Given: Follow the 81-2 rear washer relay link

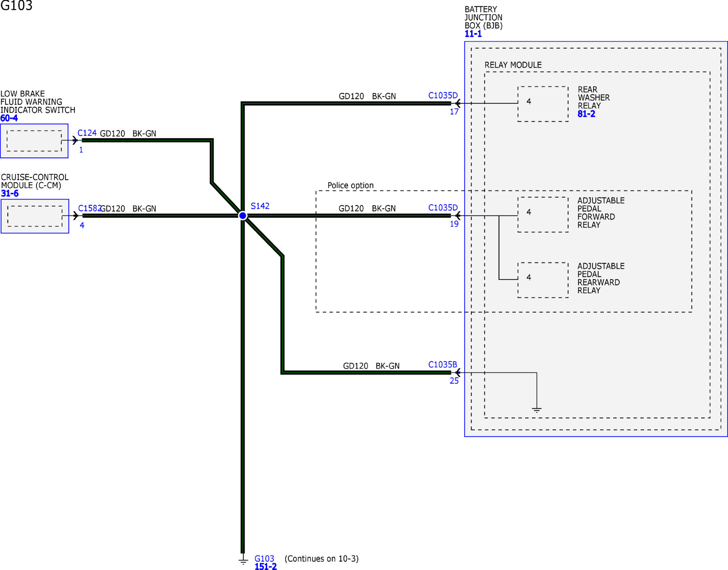Looking at the screenshot, I should click(x=586, y=114).
